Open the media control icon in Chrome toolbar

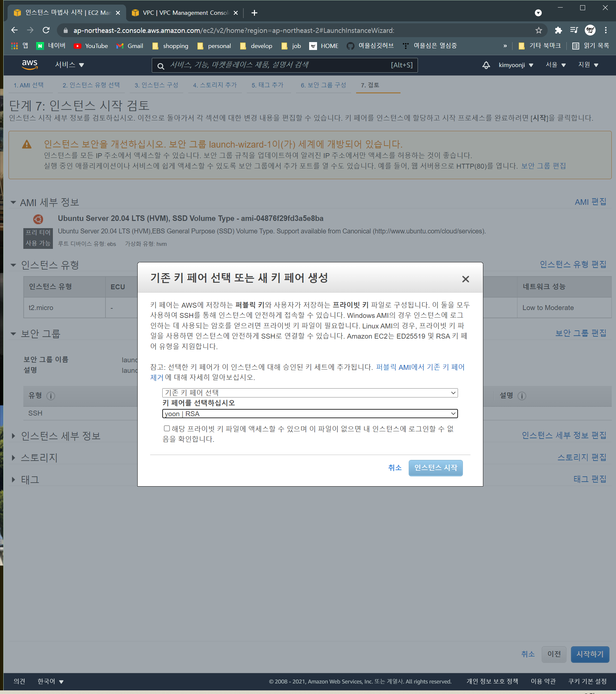pyautogui.click(x=574, y=30)
